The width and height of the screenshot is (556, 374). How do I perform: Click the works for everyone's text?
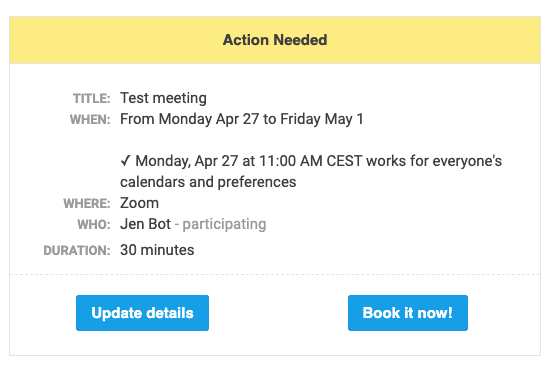pos(434,161)
